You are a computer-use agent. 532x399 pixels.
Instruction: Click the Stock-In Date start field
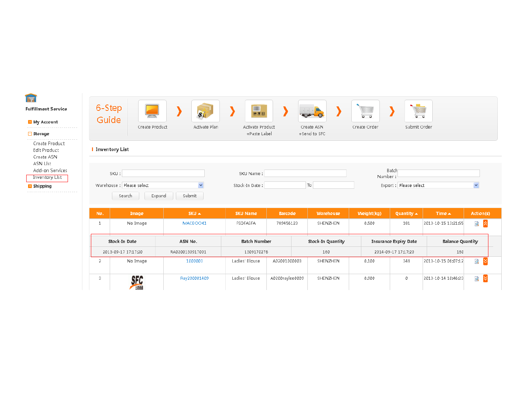(x=285, y=185)
